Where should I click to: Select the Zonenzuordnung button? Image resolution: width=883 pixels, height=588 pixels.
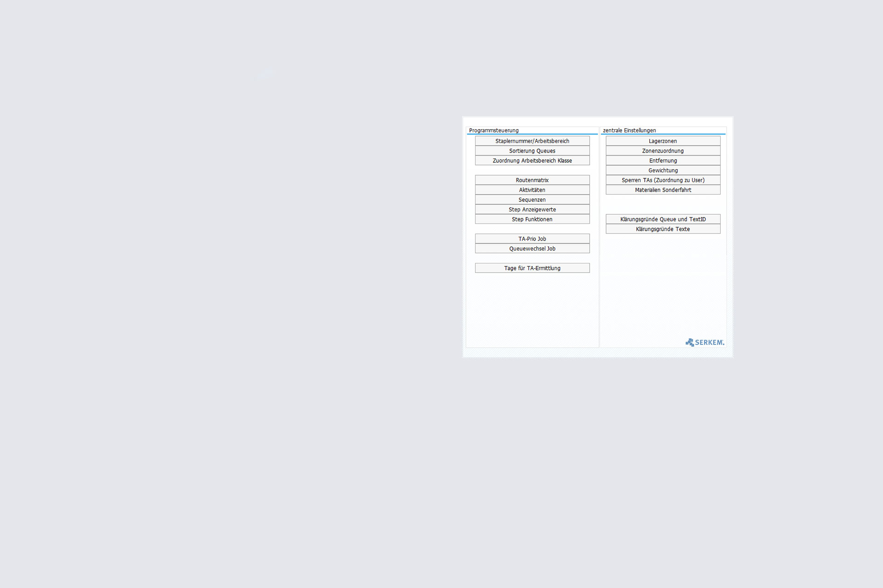[663, 151]
